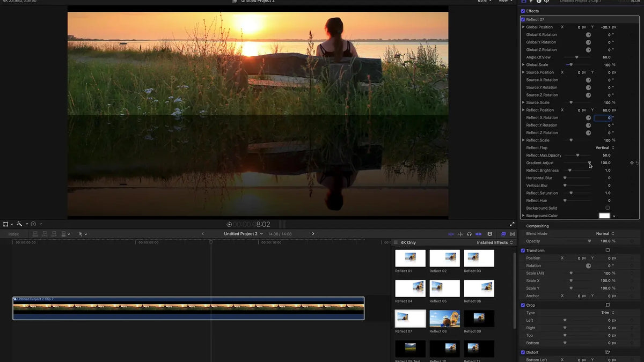Toggle audio skimming waveform icon
This screenshot has height=362, width=644.
[x=460, y=234]
